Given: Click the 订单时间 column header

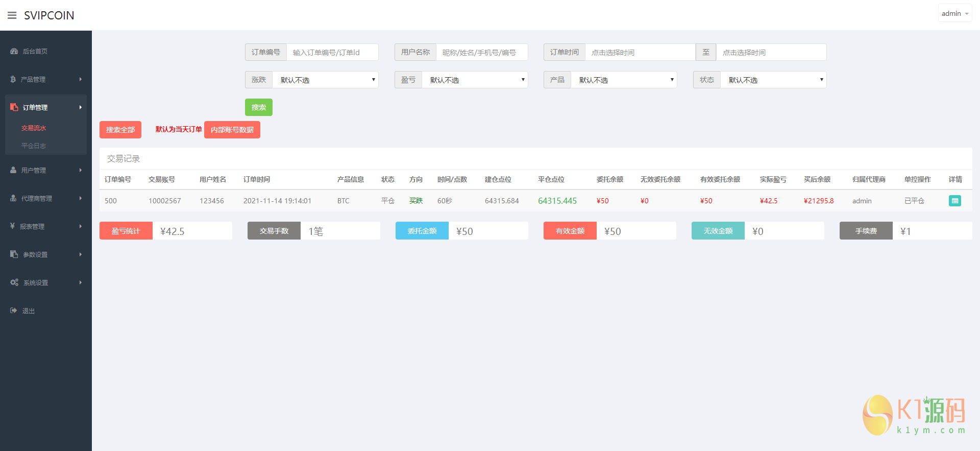Looking at the screenshot, I should [x=257, y=179].
